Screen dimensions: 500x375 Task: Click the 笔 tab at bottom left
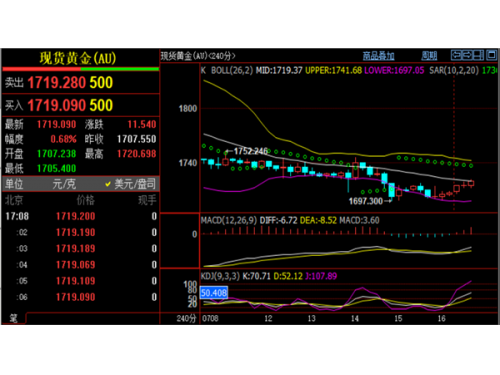(13, 318)
